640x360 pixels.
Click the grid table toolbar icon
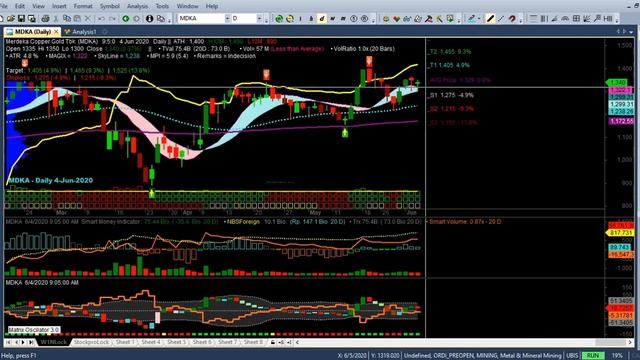576,18
